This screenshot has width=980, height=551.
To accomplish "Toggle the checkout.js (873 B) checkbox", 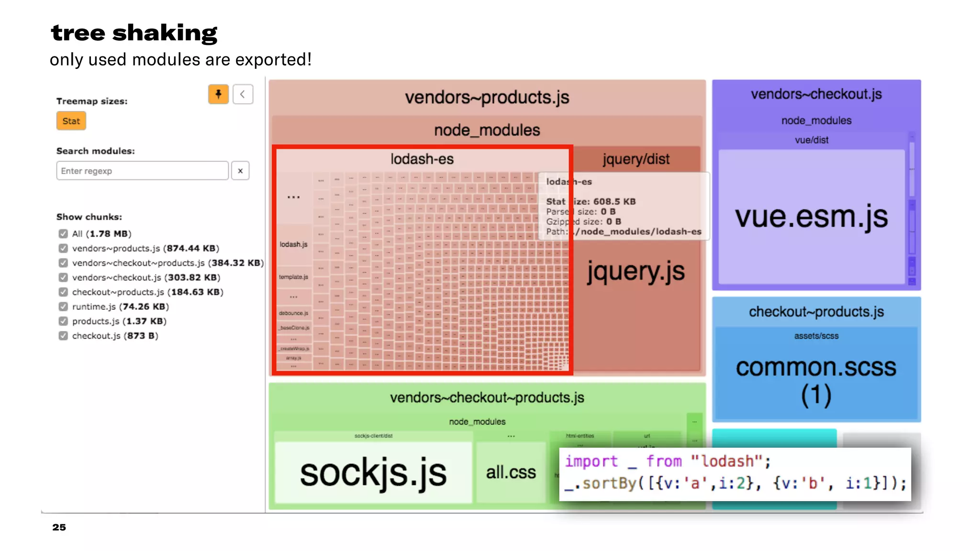I will [63, 336].
